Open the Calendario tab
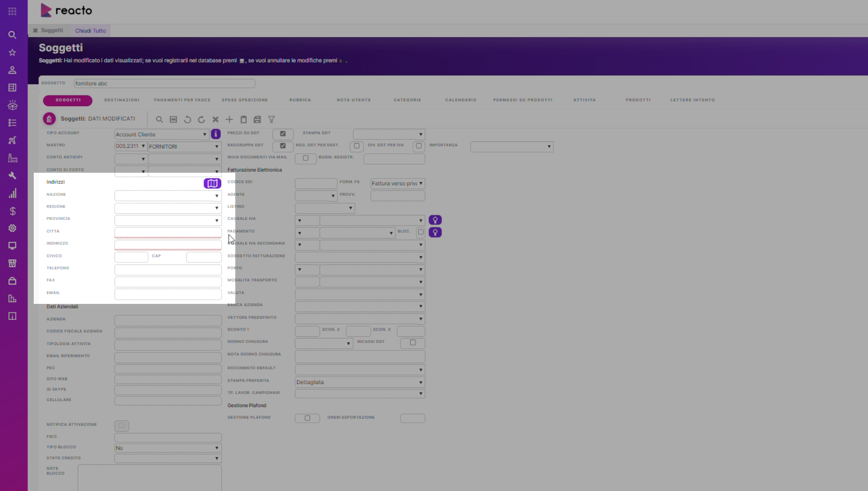868x491 pixels. click(x=461, y=100)
